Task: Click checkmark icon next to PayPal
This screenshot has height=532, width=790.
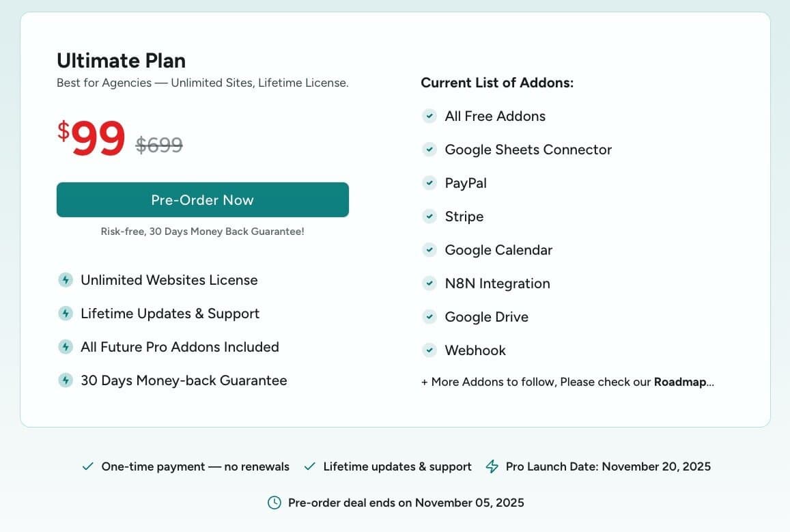Action: pyautogui.click(x=429, y=183)
